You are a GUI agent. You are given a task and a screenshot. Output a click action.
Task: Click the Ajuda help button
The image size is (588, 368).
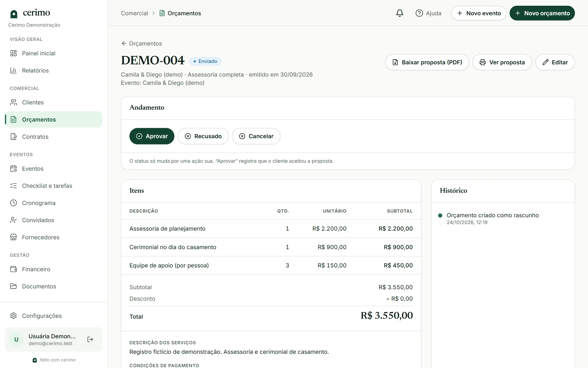[x=428, y=13]
